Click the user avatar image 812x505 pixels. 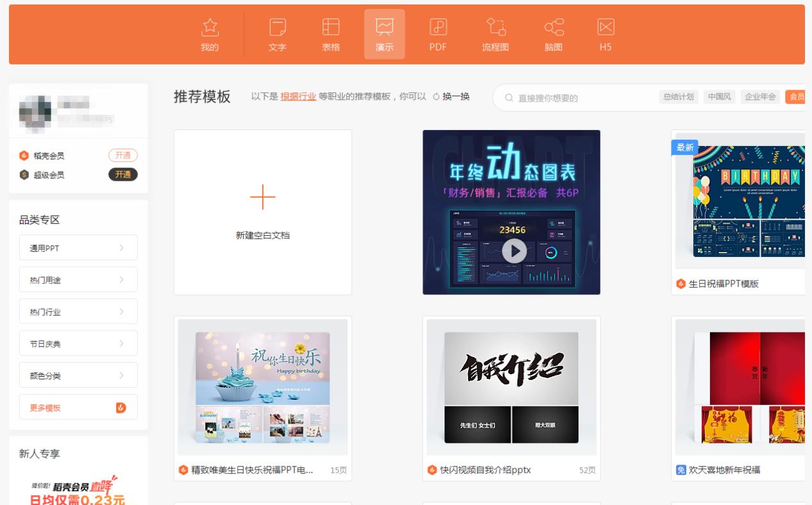(x=35, y=112)
